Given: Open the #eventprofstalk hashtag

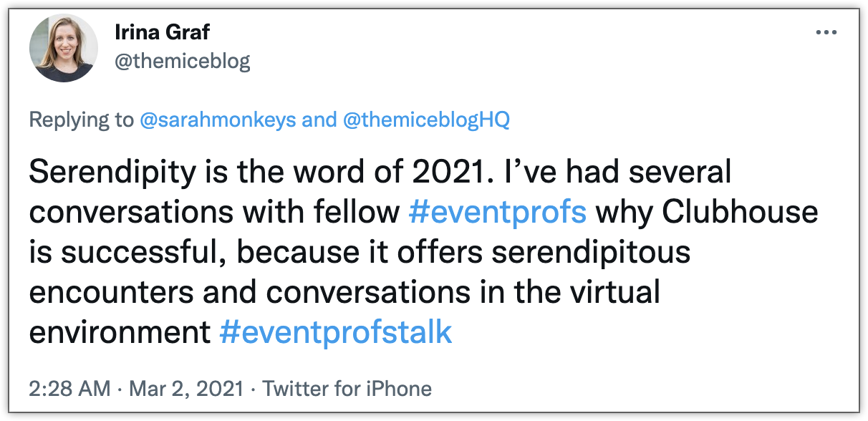Looking at the screenshot, I should [336, 333].
